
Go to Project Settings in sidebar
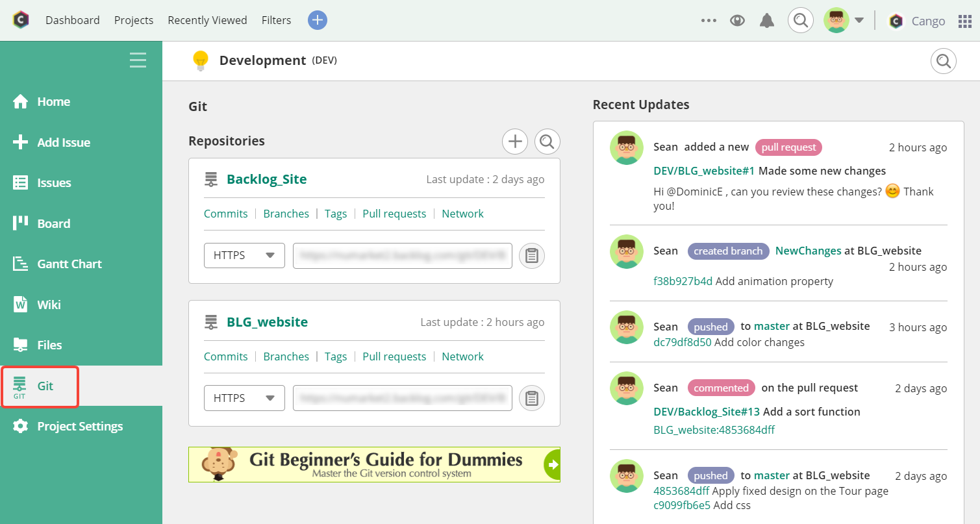79,427
